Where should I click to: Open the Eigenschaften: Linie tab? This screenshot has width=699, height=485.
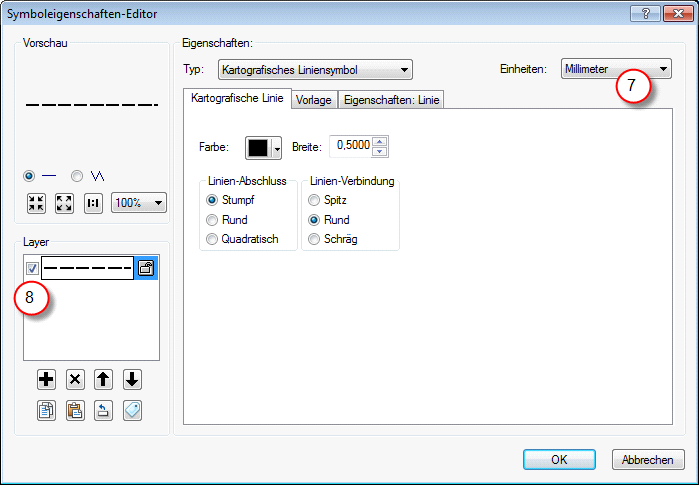(x=391, y=99)
